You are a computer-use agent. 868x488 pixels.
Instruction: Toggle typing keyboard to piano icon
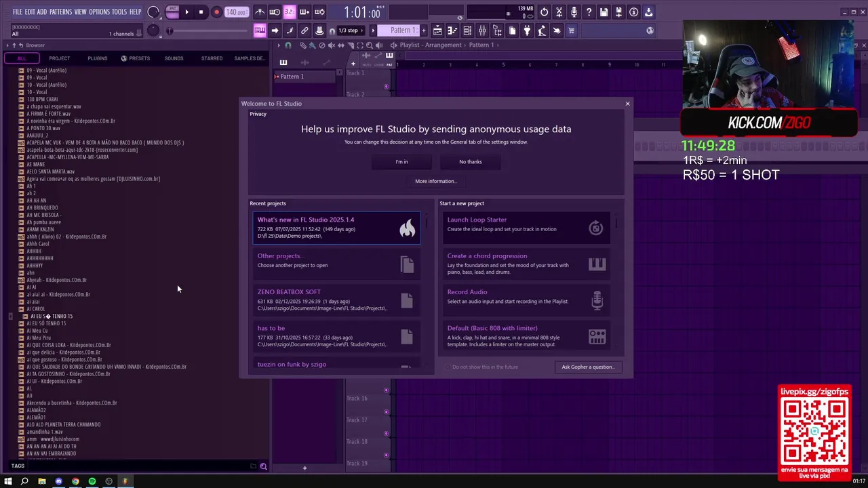260,30
